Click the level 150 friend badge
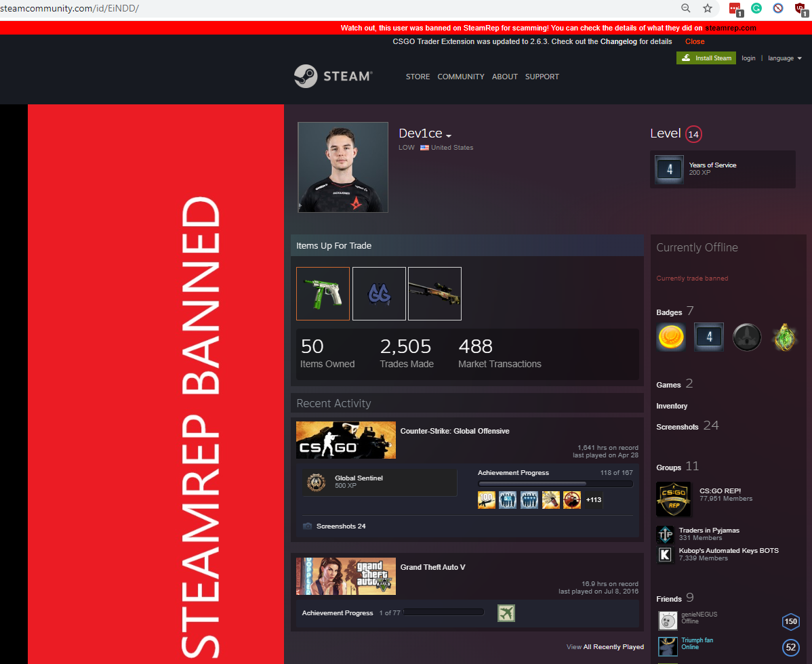This screenshot has height=664, width=812. (x=790, y=621)
